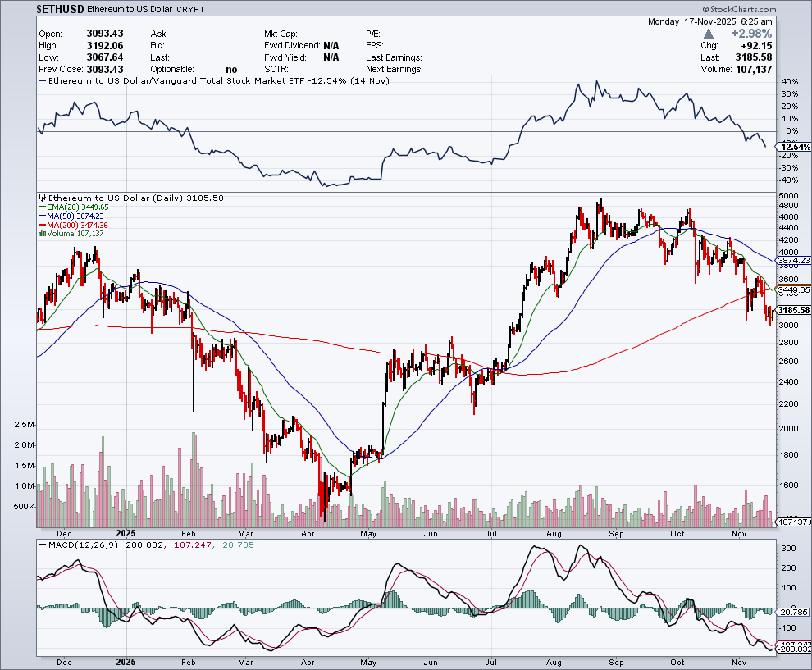The image size is (812, 670).
Task: Click the green EMA(20) legend line marker
Action: 43,207
